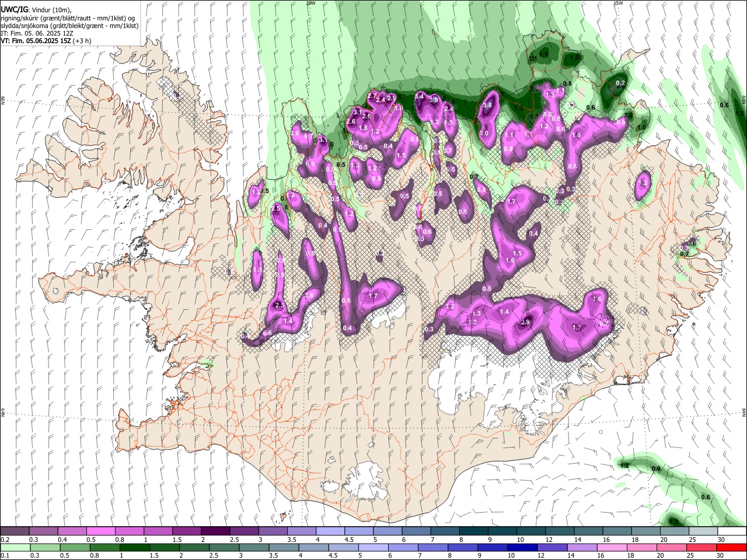Pick the deep blue 10 swatch in rain scale
This screenshot has width=747, height=560.
tap(522, 547)
